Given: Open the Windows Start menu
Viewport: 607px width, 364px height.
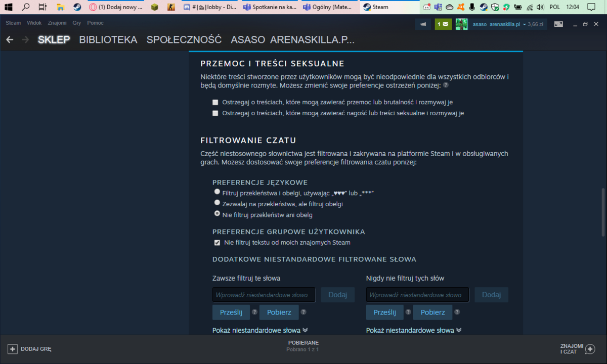Looking at the screenshot, I should 8,7.
